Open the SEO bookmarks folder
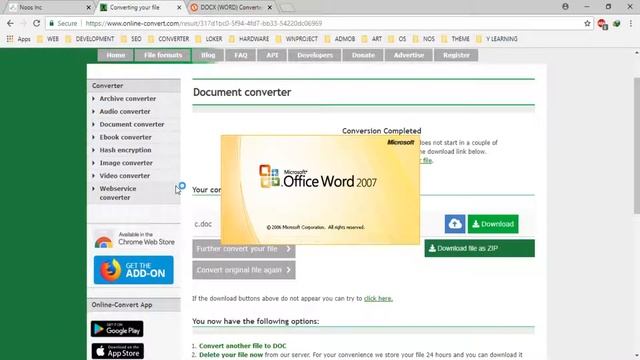Viewport: 640px width, 360px height. click(x=131, y=39)
